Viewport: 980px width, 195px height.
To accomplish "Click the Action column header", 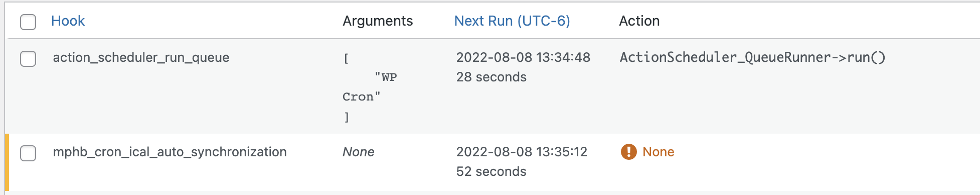I will coord(639,21).
